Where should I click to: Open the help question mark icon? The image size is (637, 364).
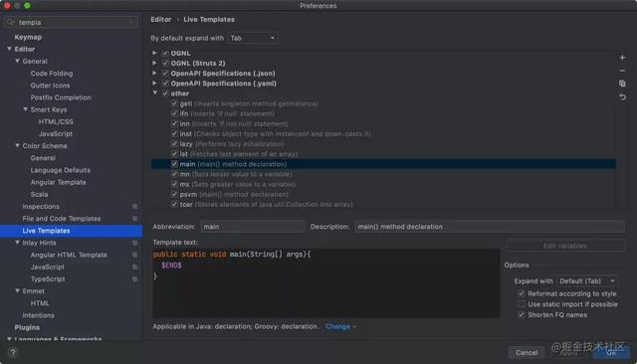click(x=13, y=352)
